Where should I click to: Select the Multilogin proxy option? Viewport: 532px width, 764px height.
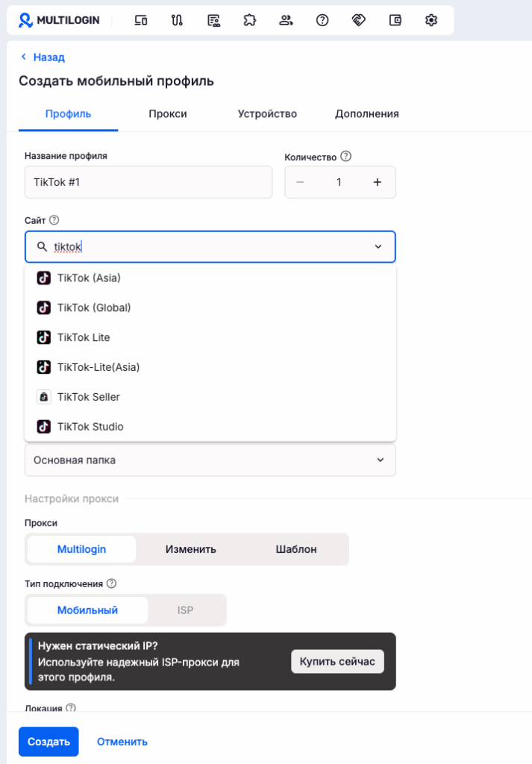click(81, 549)
